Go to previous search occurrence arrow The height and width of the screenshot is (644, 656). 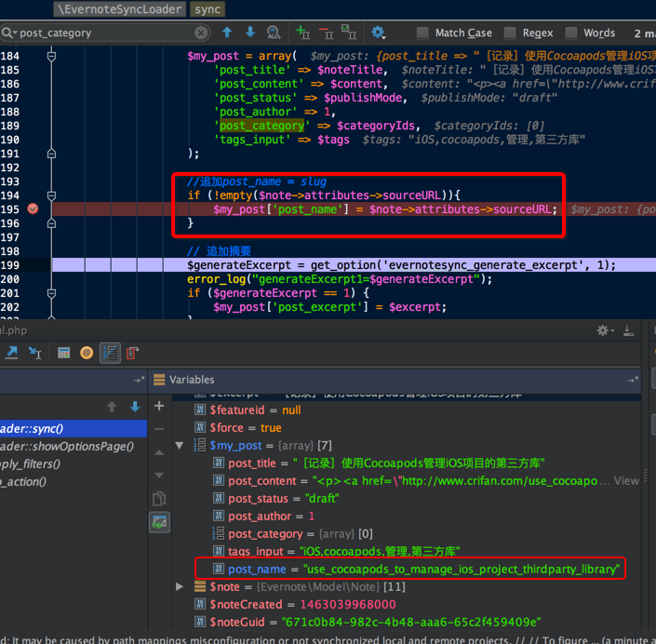click(x=226, y=33)
